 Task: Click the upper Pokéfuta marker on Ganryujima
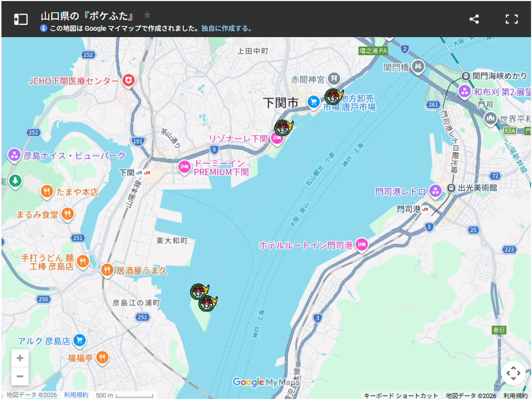199,292
